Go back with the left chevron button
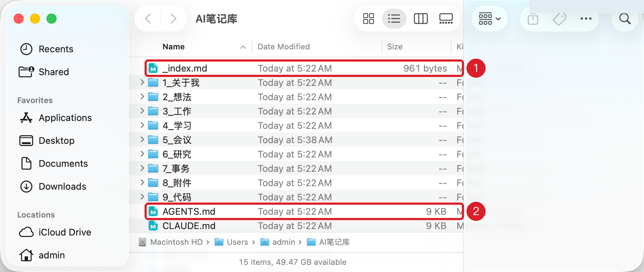Image resolution: width=644 pixels, height=272 pixels. coord(148,18)
